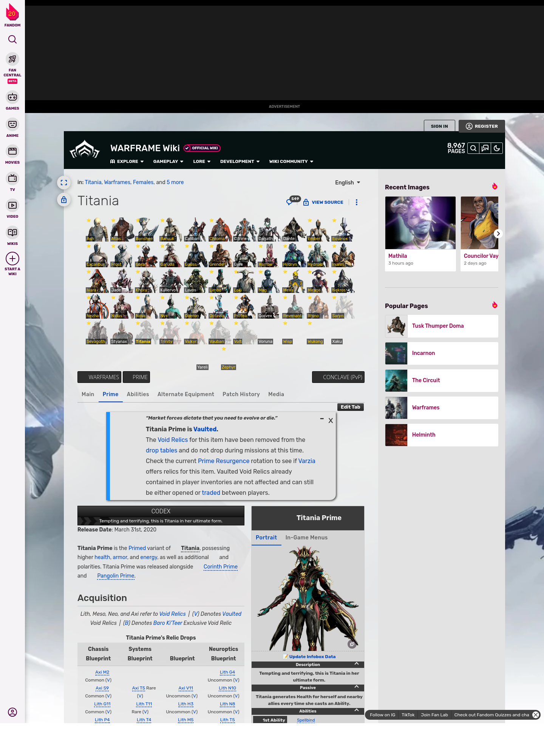Switch to the Patch History tab

pyautogui.click(x=241, y=394)
